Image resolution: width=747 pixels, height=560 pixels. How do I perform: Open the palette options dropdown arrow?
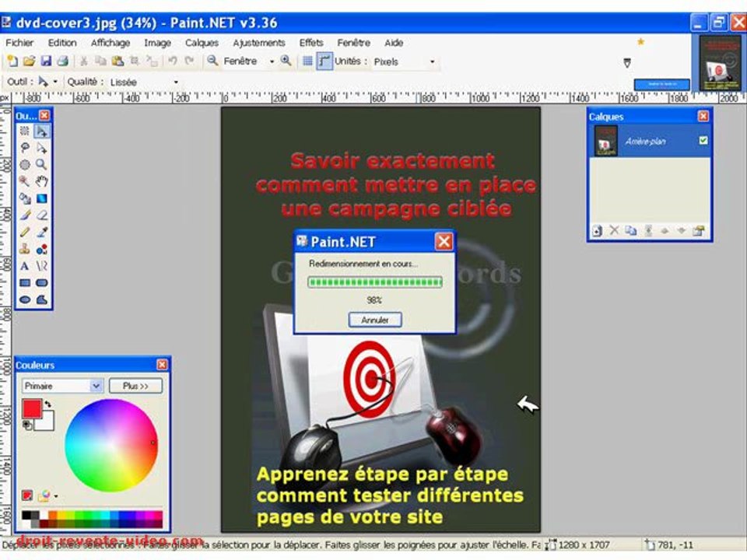coord(56,496)
